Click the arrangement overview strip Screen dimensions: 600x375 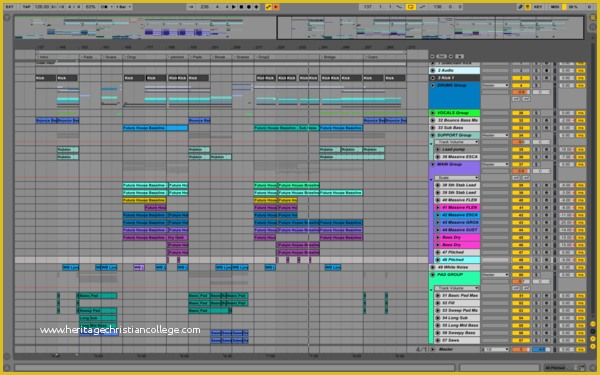tap(298, 27)
